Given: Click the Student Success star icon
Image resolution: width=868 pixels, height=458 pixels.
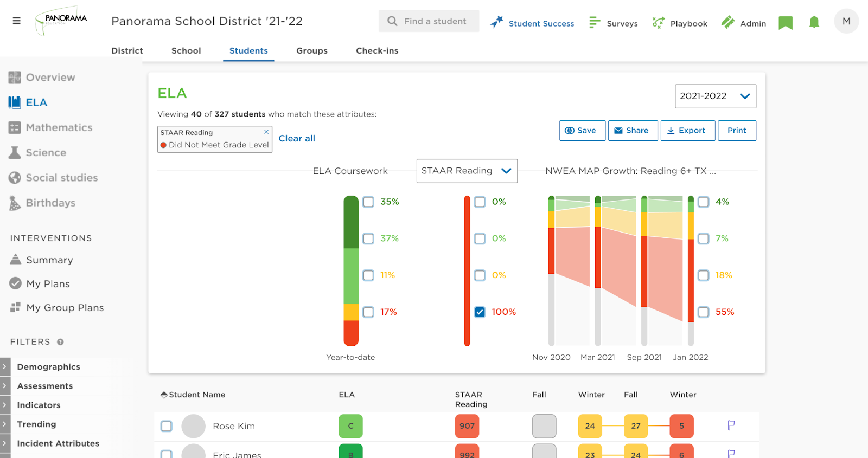Looking at the screenshot, I should click(497, 22).
